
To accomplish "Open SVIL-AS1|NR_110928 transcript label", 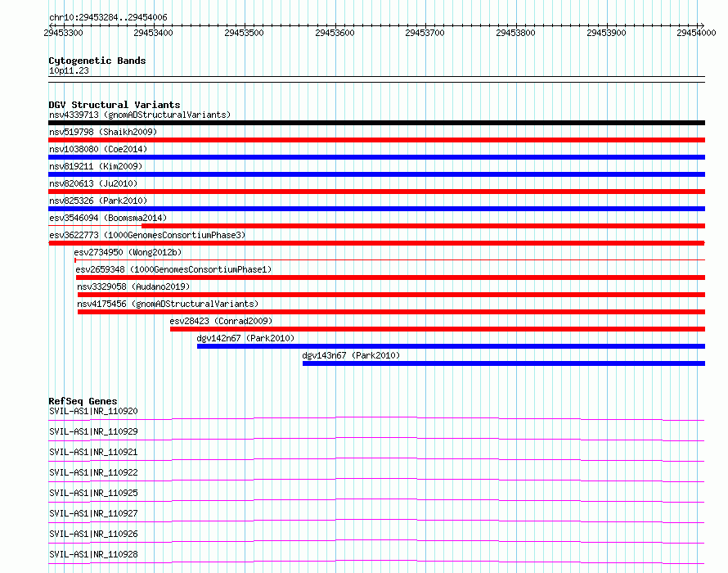I will (93, 554).
